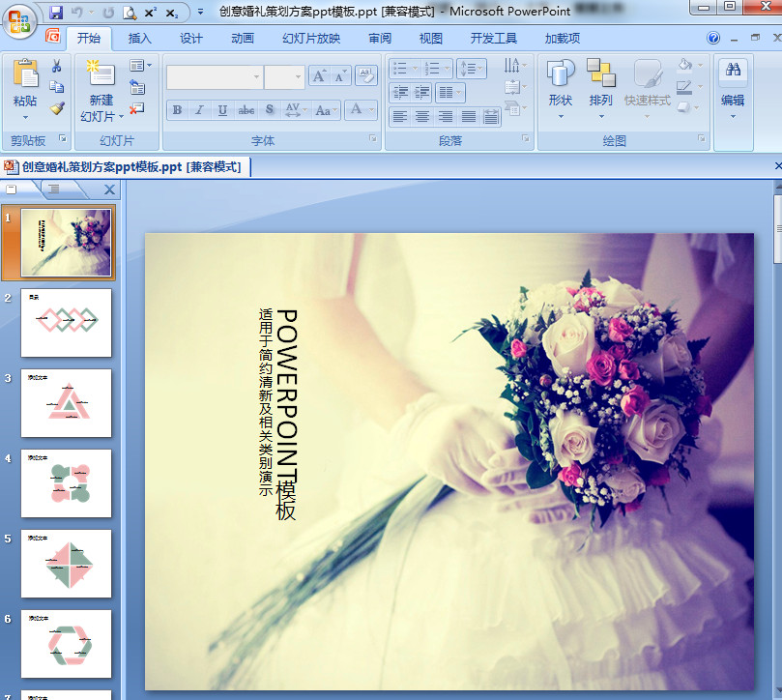
Task: Open character spacing AV dropdown
Action: pos(296,110)
